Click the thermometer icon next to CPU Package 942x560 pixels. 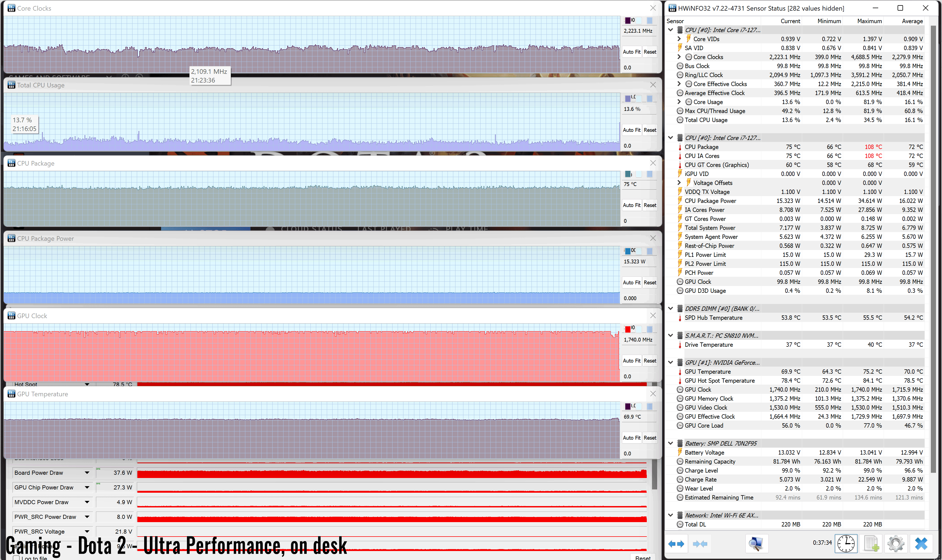680,147
